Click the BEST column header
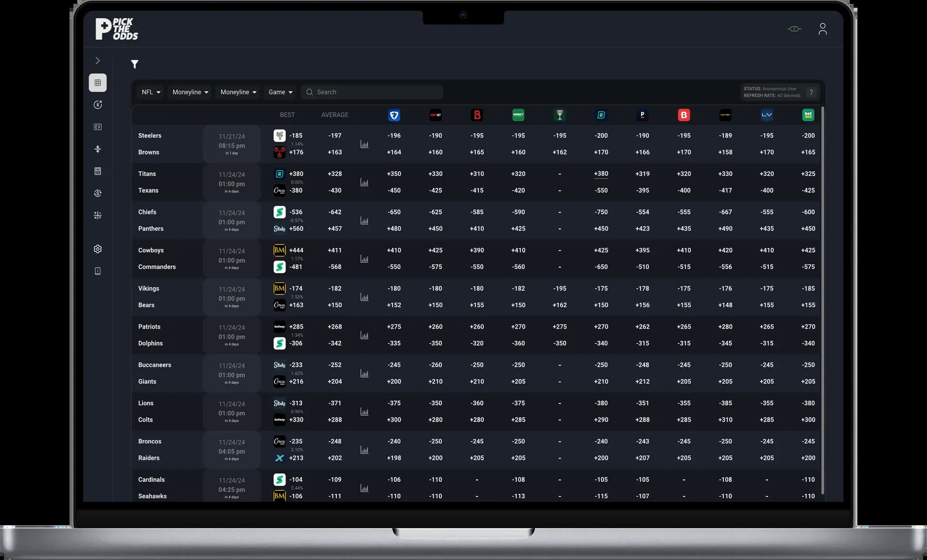The image size is (927, 560). [x=287, y=115]
